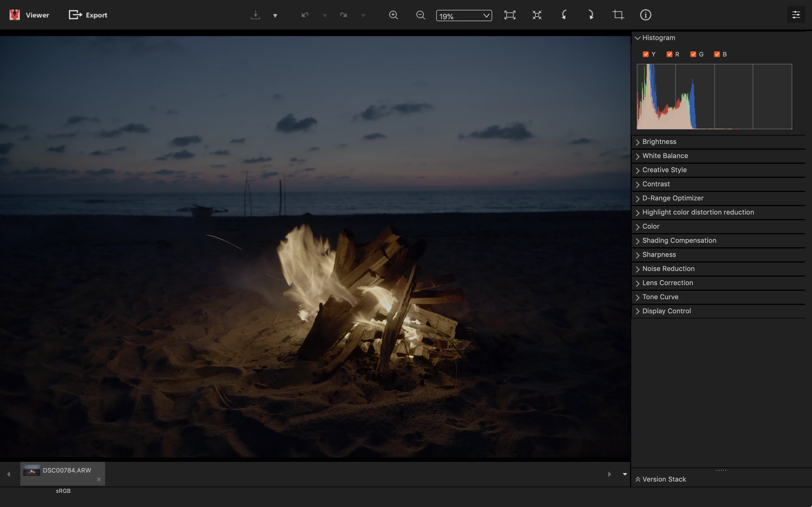Click the zoom in magnifier icon

point(393,15)
